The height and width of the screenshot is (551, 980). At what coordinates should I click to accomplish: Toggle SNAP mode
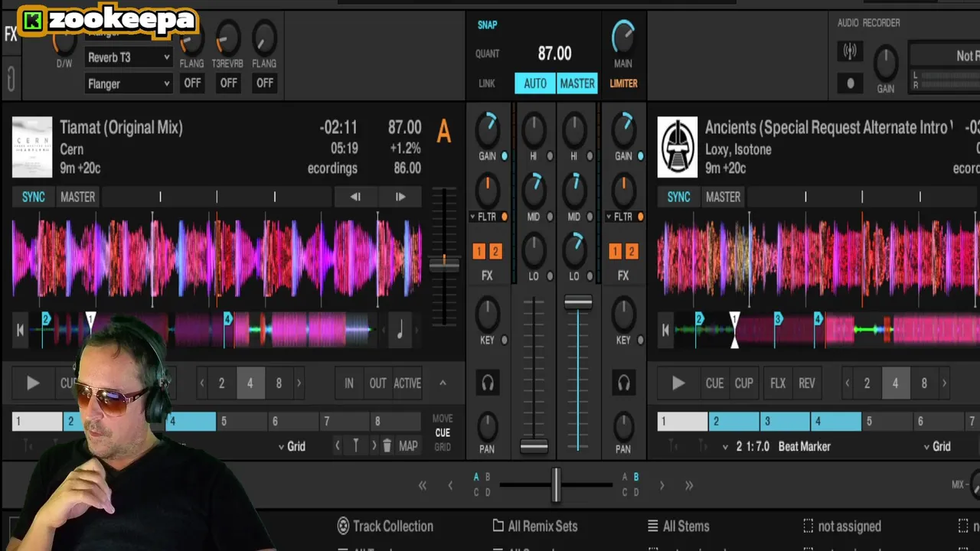(488, 24)
